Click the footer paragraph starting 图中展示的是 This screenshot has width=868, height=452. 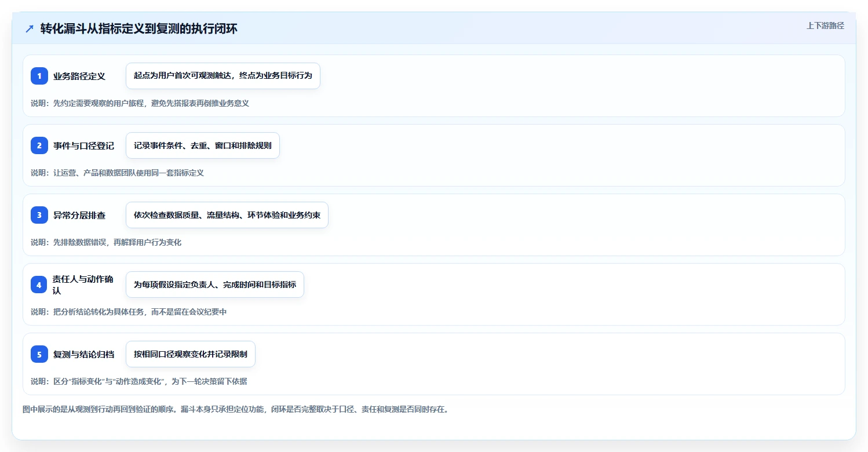pos(235,409)
